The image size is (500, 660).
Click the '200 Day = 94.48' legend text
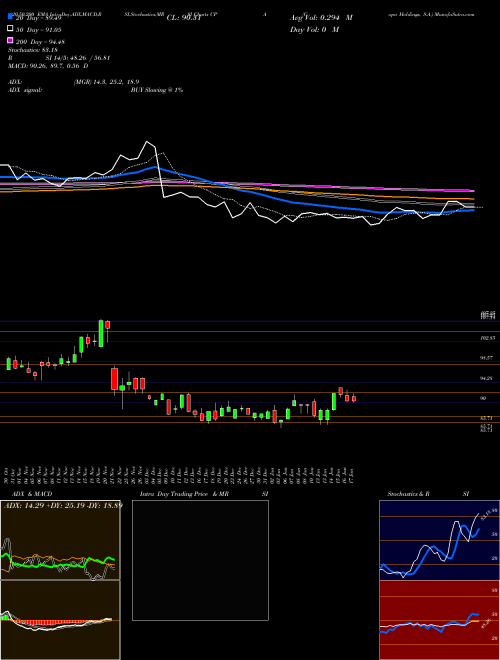[x=40, y=41]
